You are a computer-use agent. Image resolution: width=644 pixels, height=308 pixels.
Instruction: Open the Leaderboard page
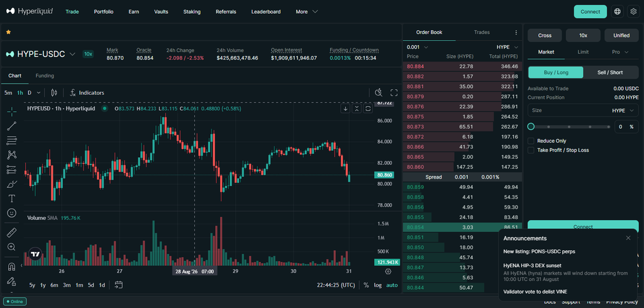click(266, 11)
